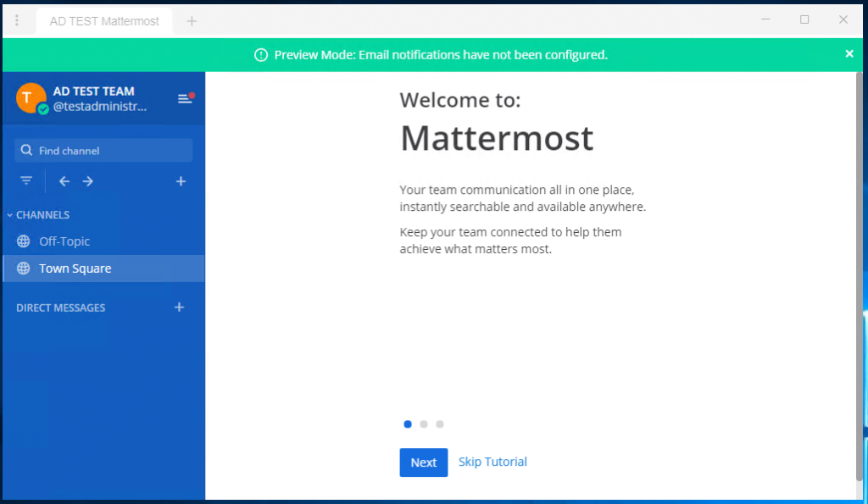Select the second tutorial page dot
The width and height of the screenshot is (868, 504).
pyautogui.click(x=424, y=424)
